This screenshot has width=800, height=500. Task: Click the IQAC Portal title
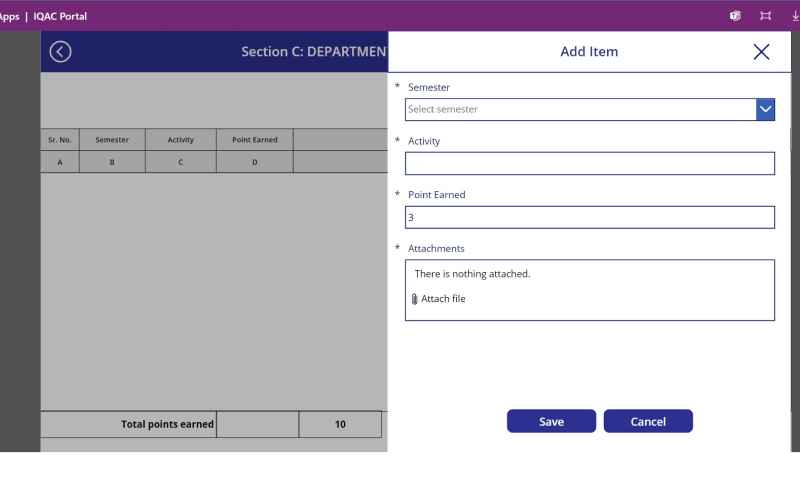(x=60, y=16)
